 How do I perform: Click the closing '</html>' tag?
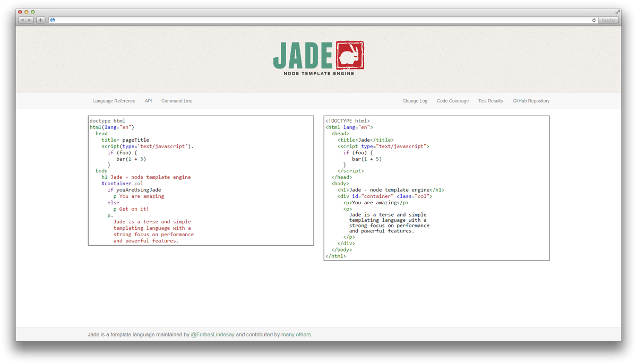point(335,256)
